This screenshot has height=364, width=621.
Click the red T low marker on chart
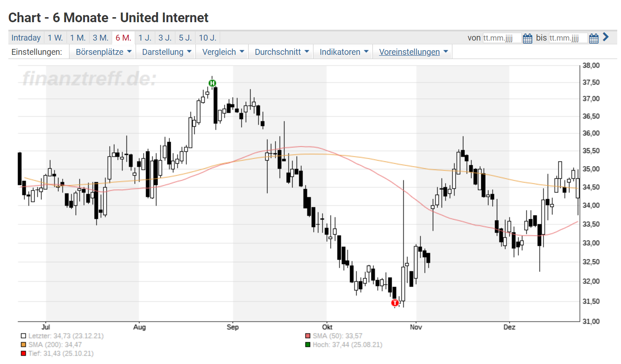click(395, 302)
